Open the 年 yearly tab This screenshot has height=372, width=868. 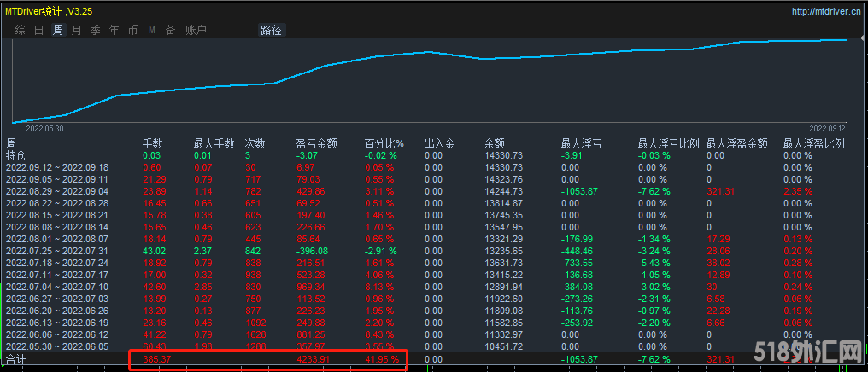pyautogui.click(x=114, y=31)
